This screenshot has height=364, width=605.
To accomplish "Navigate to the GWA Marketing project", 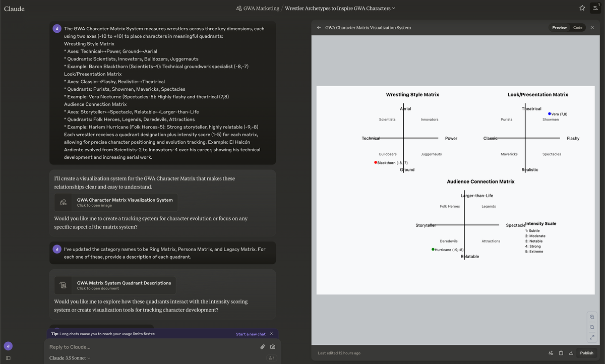I will point(258,8).
